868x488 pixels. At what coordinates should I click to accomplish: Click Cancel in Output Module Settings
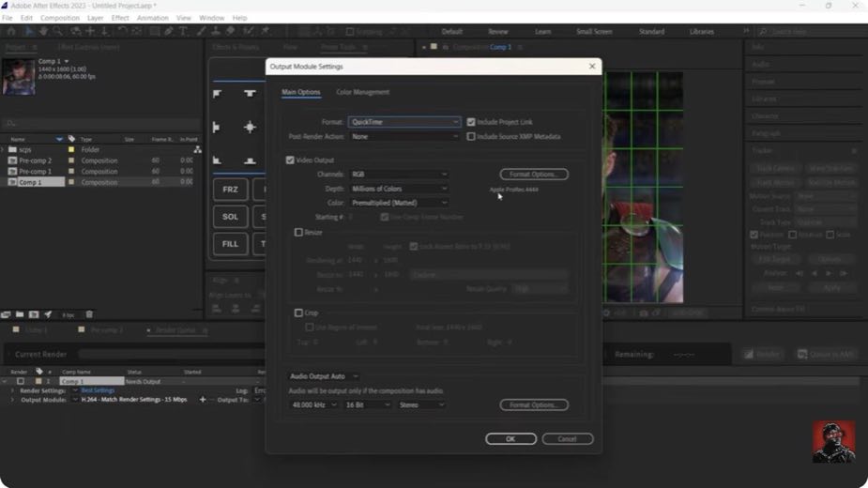[x=567, y=438]
